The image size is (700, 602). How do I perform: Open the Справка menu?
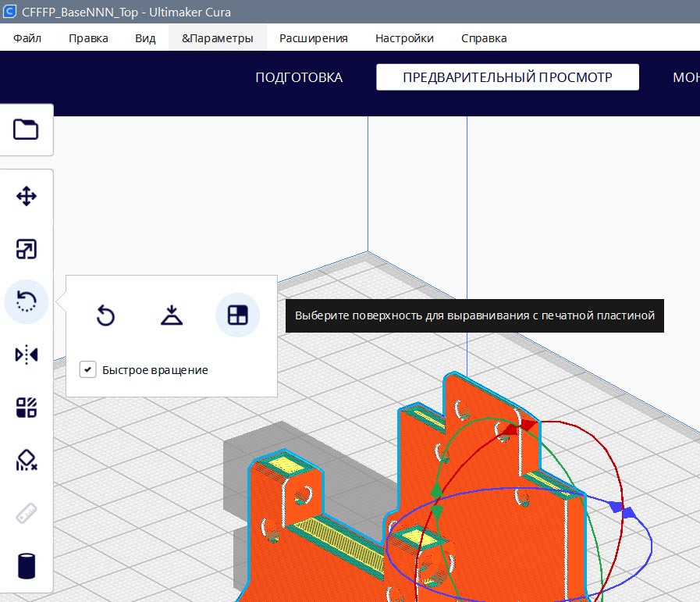coord(483,37)
